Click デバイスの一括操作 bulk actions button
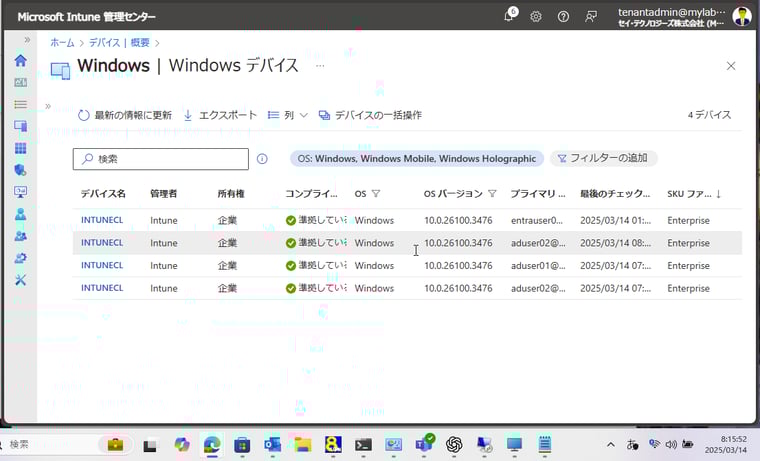 [x=370, y=115]
